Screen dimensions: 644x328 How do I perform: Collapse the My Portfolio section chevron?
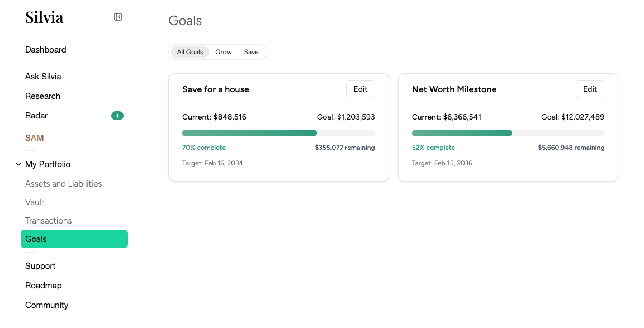[x=18, y=164]
